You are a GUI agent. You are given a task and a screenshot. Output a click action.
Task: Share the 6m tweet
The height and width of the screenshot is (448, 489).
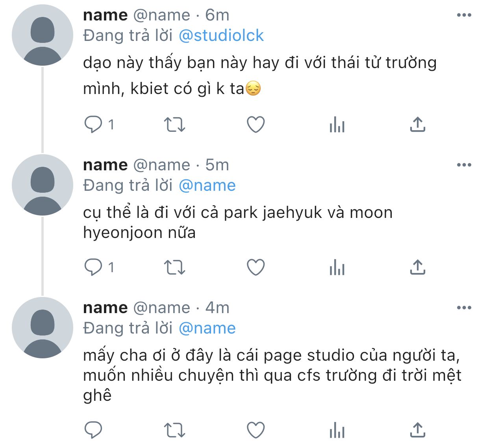click(418, 124)
